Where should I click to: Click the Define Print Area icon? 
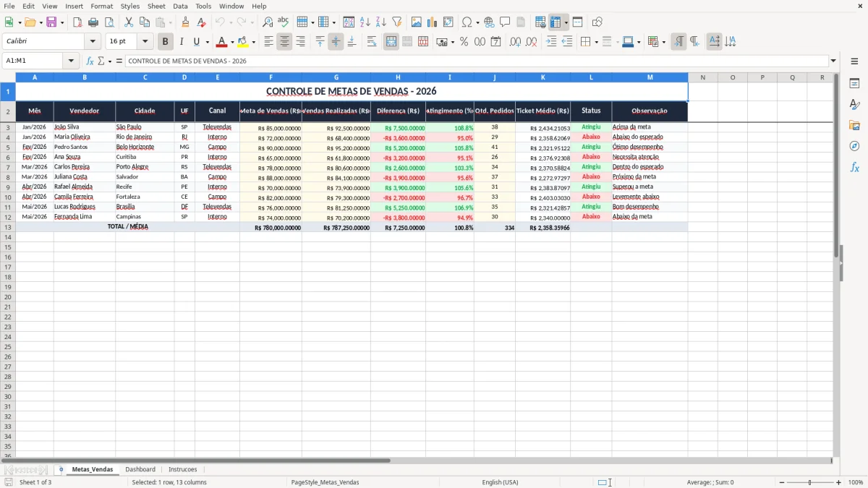(540, 22)
